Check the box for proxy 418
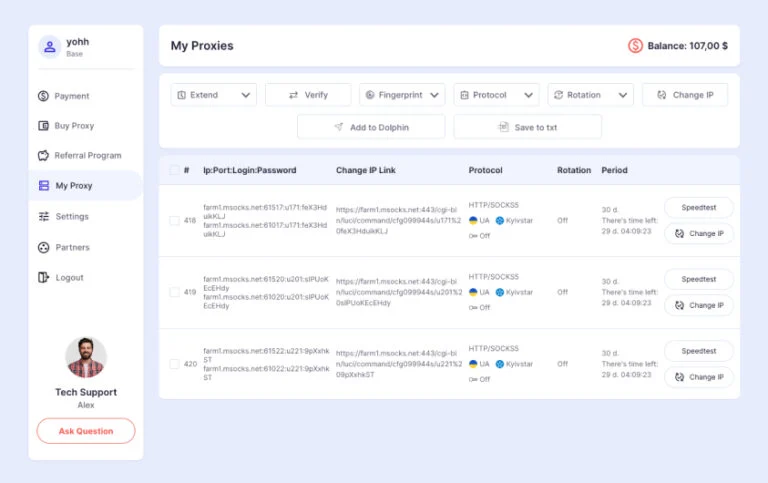This screenshot has height=483, width=768. (x=174, y=220)
